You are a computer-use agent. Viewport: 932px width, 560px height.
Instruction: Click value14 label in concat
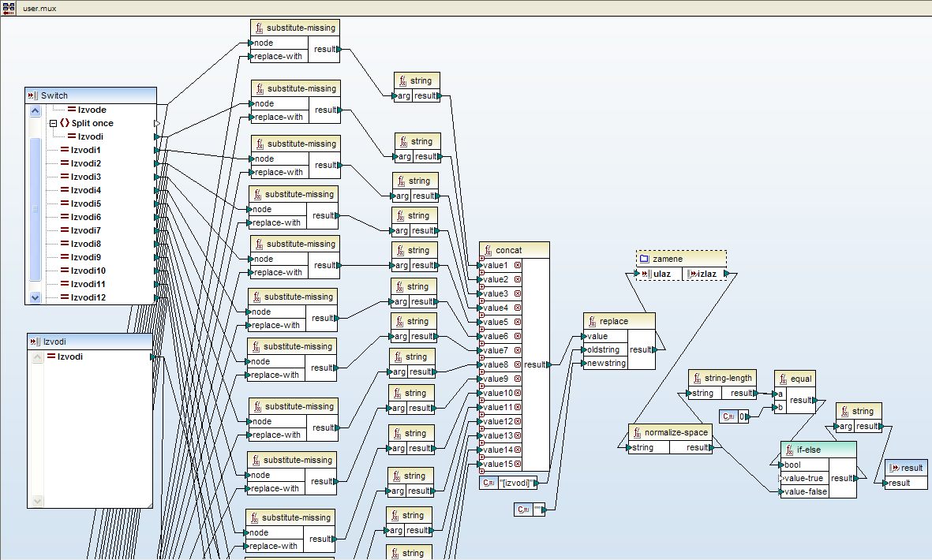click(x=498, y=450)
